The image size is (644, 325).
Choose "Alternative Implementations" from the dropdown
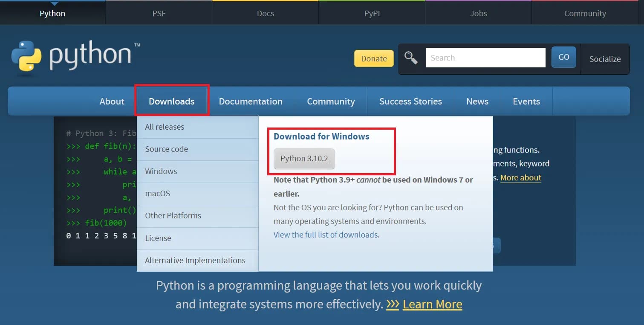[x=195, y=260]
